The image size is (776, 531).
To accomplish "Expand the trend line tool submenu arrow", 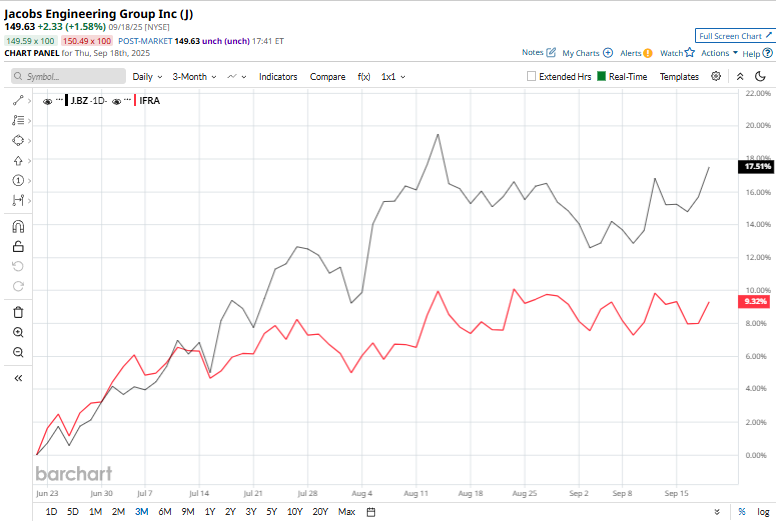I will pos(30,101).
